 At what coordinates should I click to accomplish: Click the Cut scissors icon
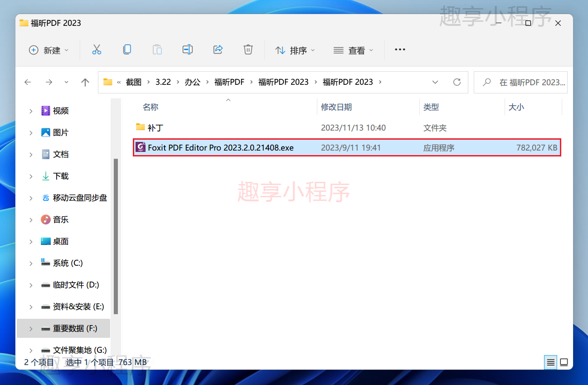(97, 50)
